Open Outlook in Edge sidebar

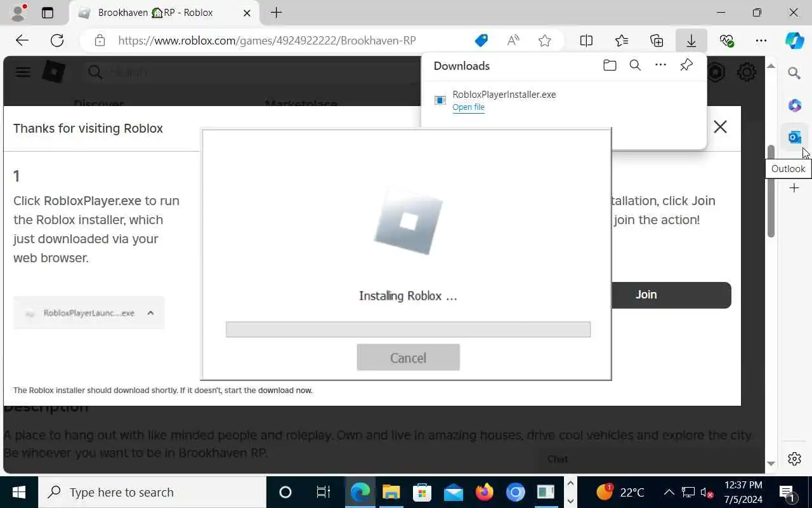coord(794,137)
